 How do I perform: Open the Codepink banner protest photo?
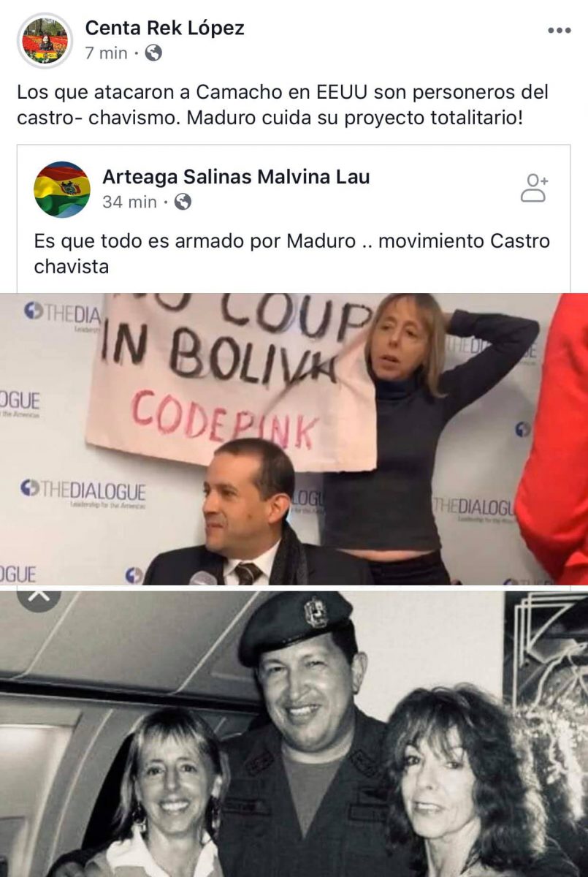(294, 438)
